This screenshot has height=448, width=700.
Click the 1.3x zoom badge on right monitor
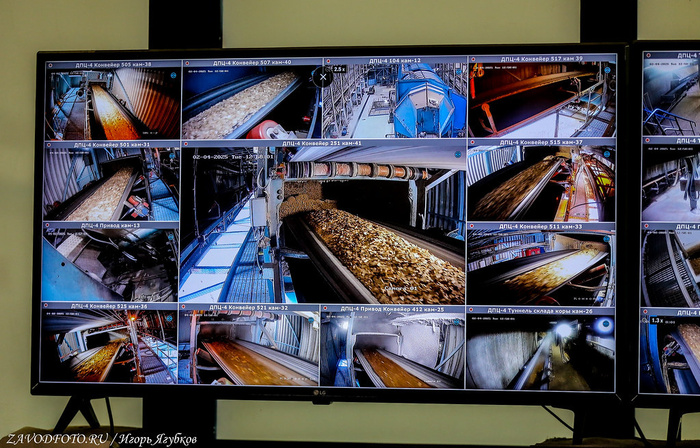[656, 320]
